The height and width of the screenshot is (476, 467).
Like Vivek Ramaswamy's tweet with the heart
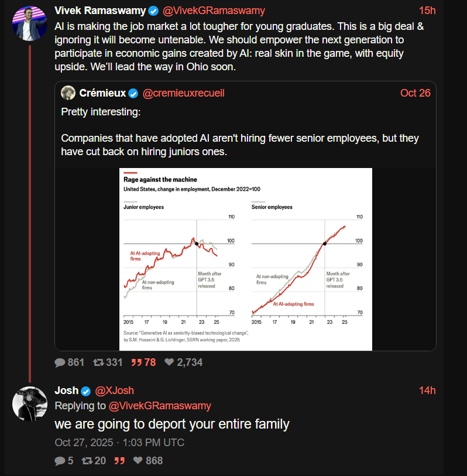point(169,362)
